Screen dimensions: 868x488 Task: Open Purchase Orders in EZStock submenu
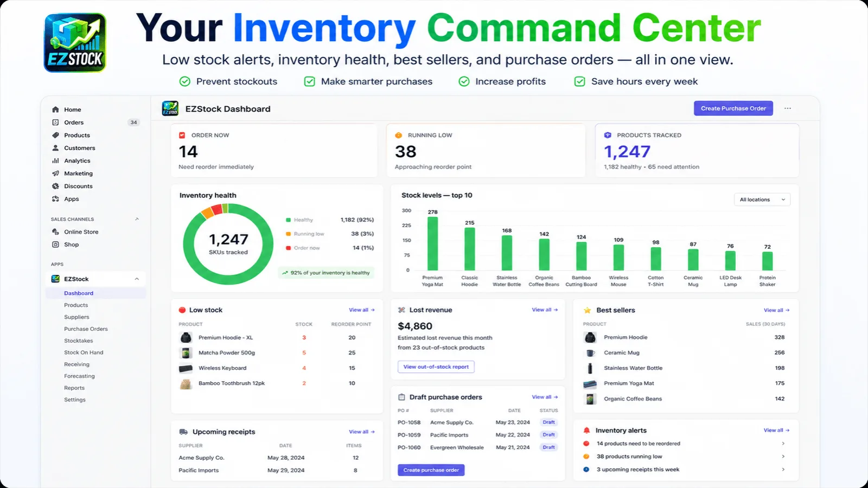click(86, 329)
